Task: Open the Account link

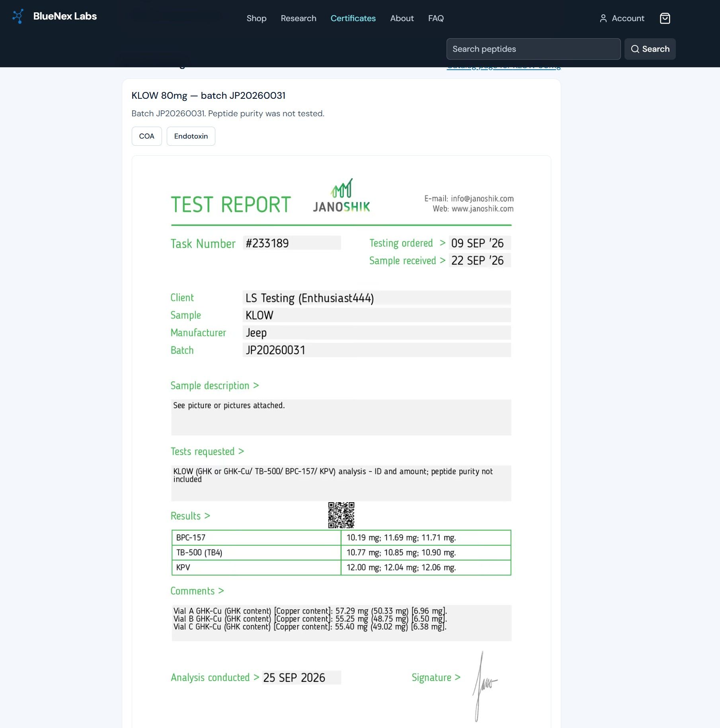Action: [x=622, y=18]
